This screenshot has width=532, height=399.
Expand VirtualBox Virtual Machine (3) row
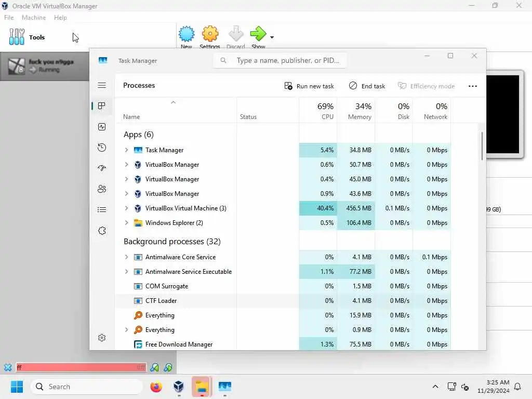[x=126, y=208]
